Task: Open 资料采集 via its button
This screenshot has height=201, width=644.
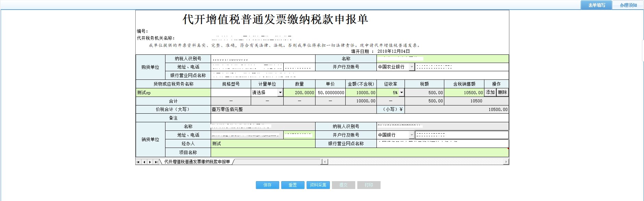Action: (318, 185)
